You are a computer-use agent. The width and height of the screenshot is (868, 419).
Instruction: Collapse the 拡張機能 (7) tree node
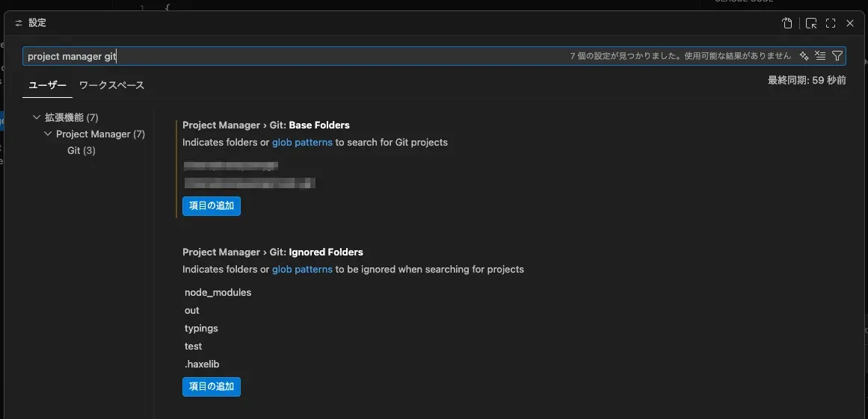coord(37,117)
